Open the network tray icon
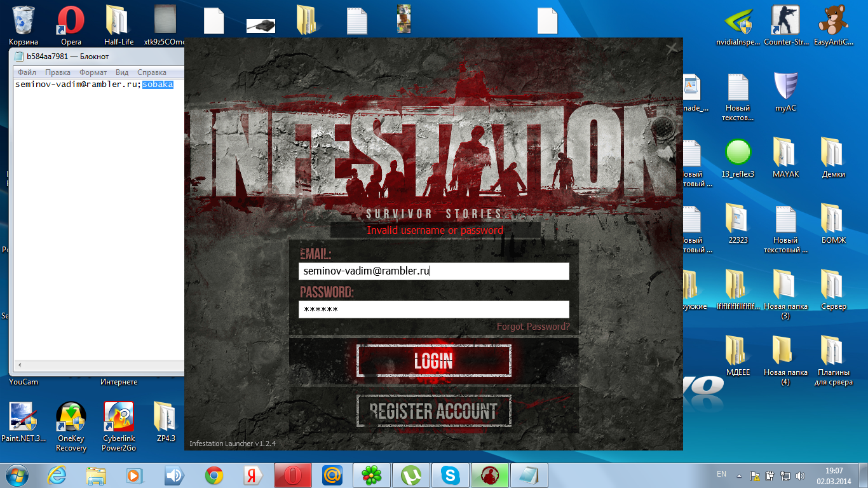 click(785, 475)
